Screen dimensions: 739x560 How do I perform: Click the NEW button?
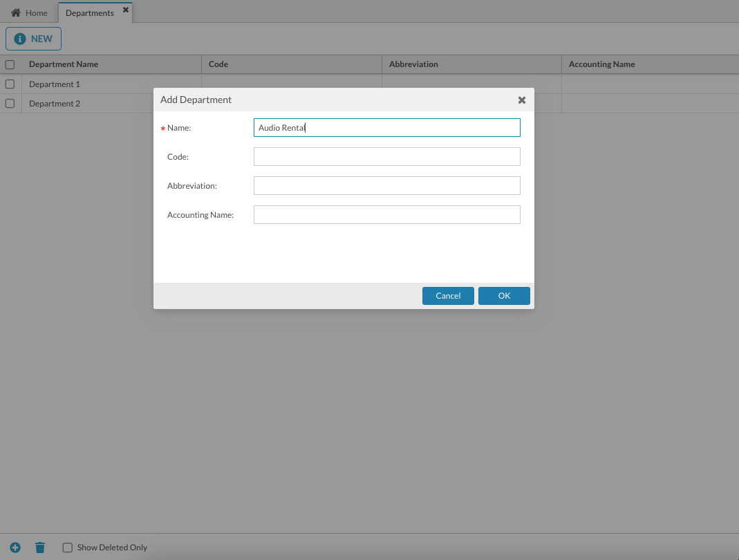point(33,39)
